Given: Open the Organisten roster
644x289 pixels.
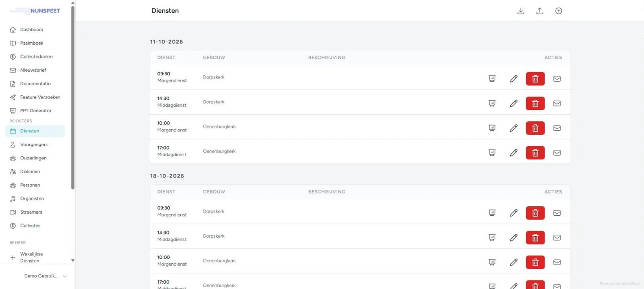Looking at the screenshot, I should click(x=35, y=198).
